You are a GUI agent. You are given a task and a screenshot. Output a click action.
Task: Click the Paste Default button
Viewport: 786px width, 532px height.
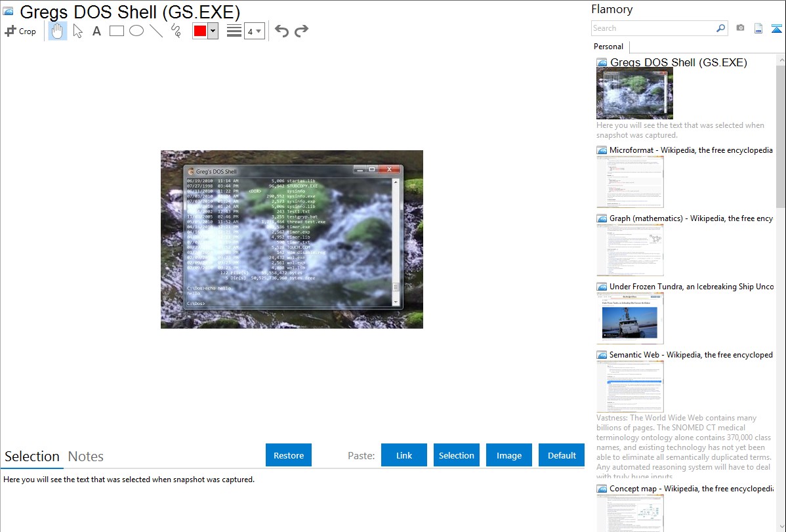click(x=562, y=455)
